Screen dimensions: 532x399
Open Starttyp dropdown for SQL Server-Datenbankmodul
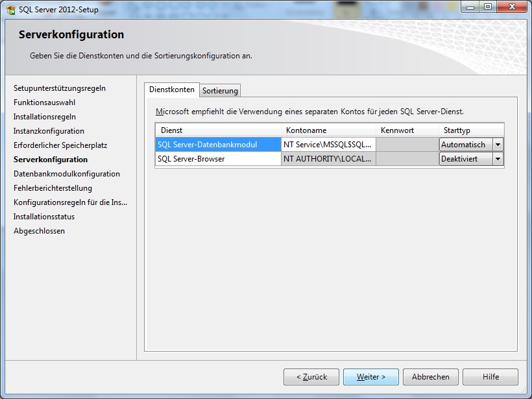coord(498,145)
